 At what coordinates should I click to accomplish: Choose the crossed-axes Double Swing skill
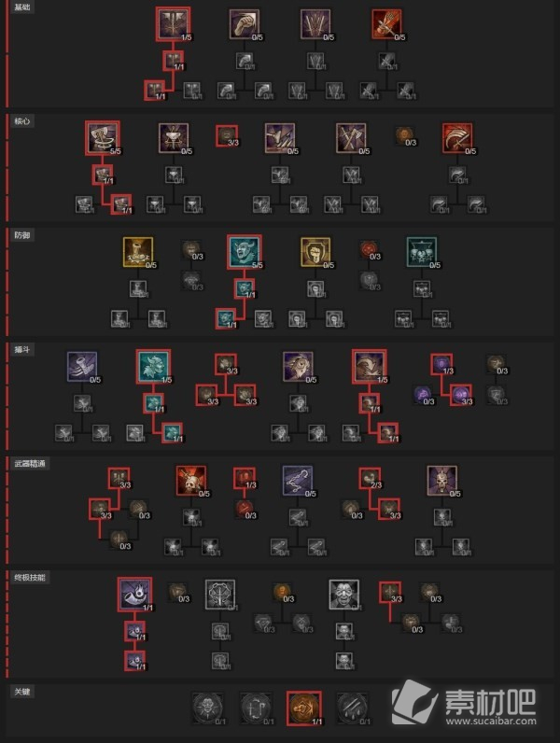click(x=351, y=138)
